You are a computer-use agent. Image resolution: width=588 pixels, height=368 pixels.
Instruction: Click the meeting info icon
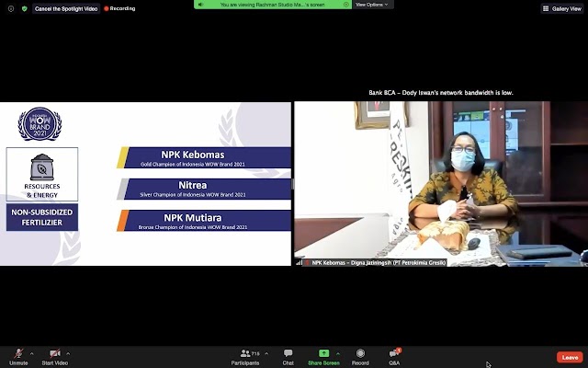[11, 8]
